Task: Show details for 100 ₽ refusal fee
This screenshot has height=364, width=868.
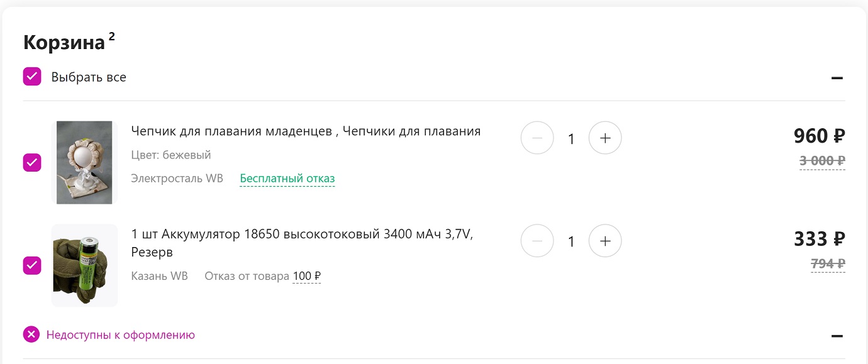Action: [307, 276]
